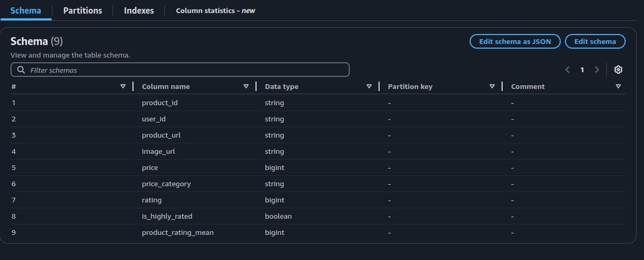644x260 pixels.
Task: Open the Indexes tab
Action: (x=139, y=10)
